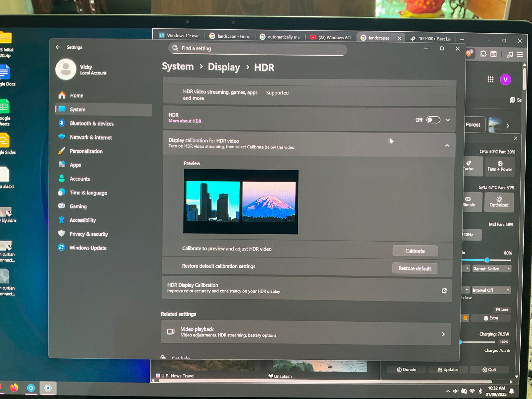
Task: Collapse Display calibration for HDR video section
Action: (447, 145)
